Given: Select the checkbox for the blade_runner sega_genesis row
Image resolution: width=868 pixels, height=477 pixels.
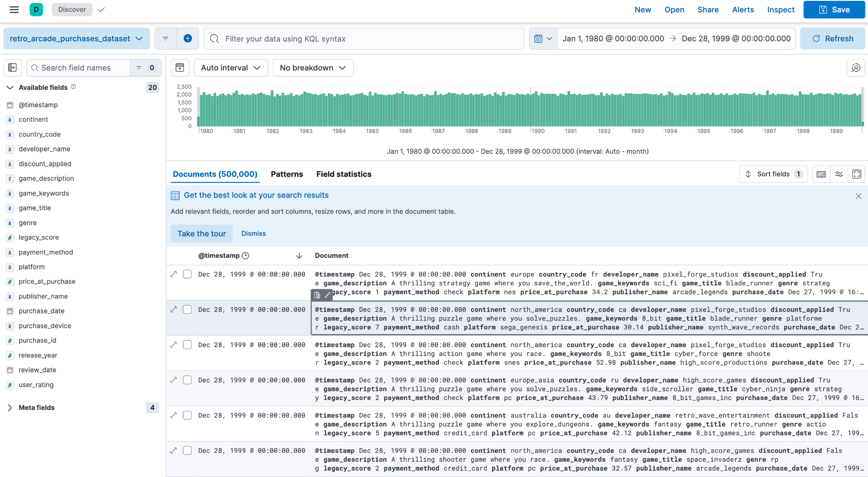Looking at the screenshot, I should (x=187, y=310).
